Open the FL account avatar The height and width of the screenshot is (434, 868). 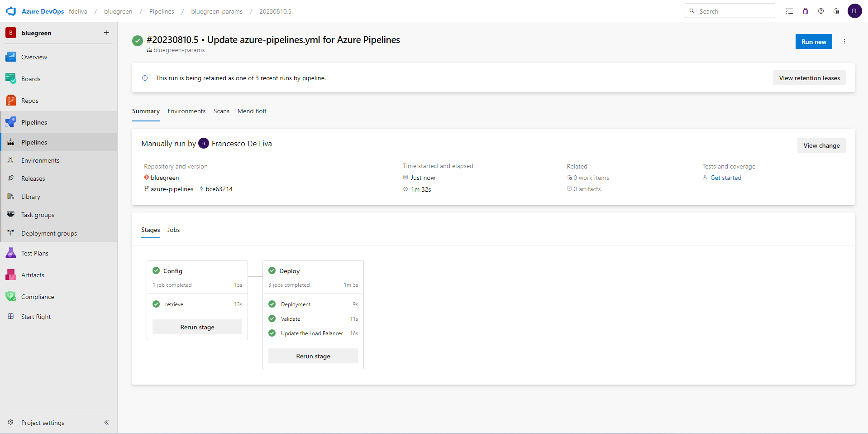855,11
